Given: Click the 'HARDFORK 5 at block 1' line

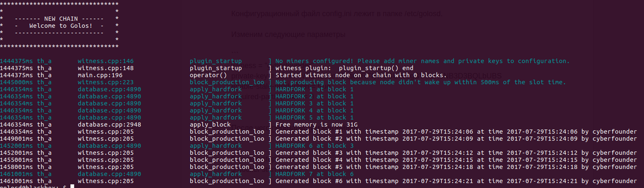Looking at the screenshot, I should 314,117.
